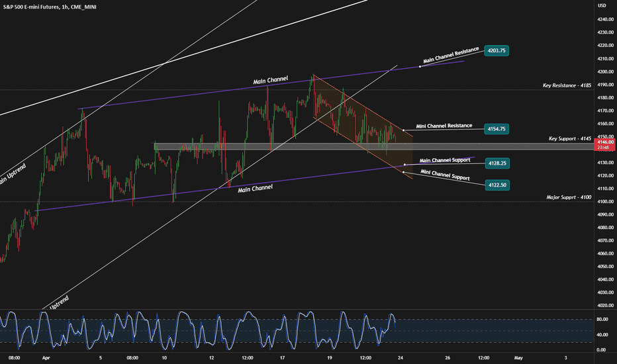
Task: Click the Major Supprt - 4100 label
Action: coord(569,197)
